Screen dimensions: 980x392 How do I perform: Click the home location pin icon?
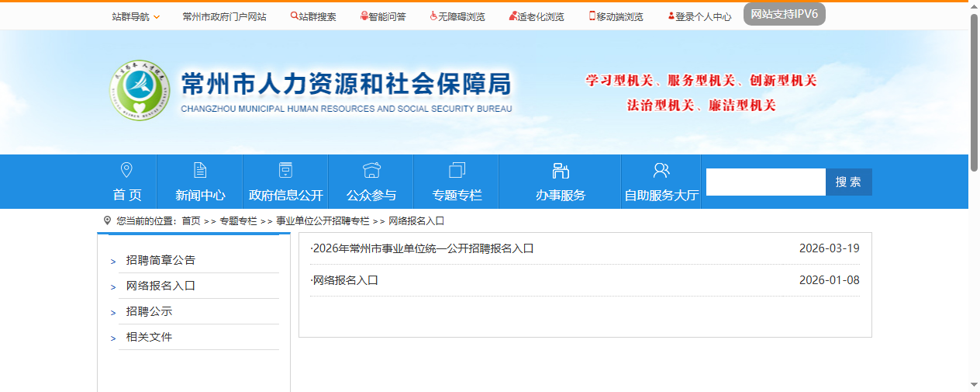(126, 170)
